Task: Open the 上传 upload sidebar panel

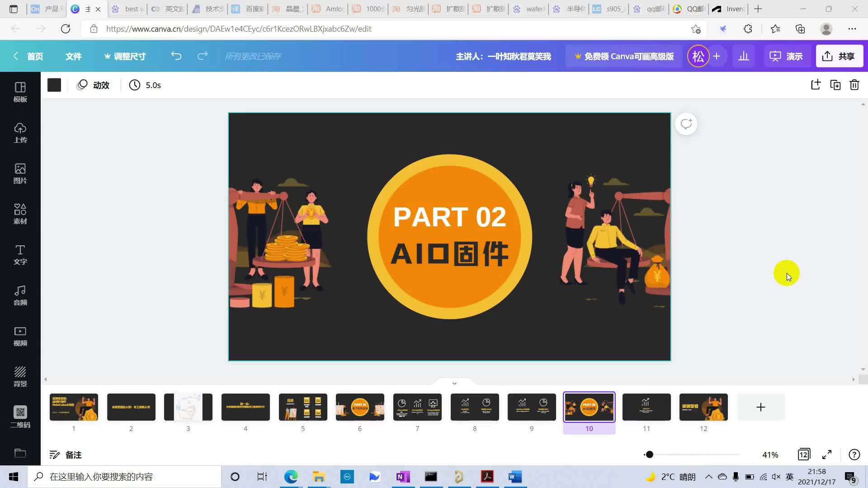Action: click(x=20, y=133)
